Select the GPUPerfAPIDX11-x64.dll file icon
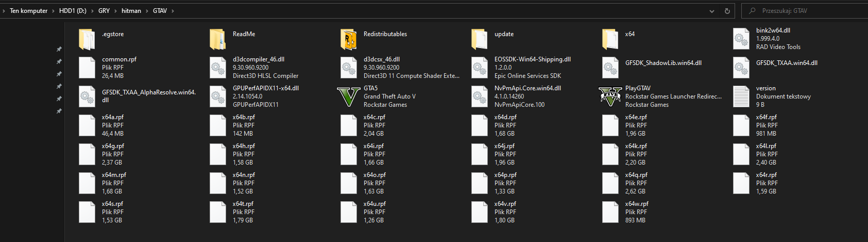 tap(217, 96)
